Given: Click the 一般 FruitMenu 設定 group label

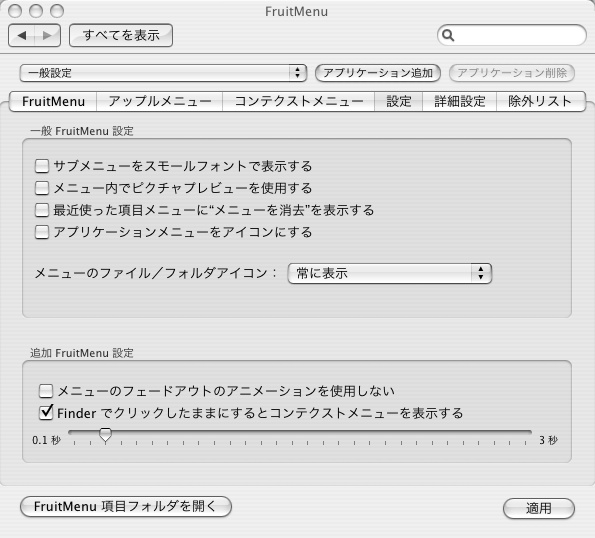Looking at the screenshot, I should coord(82,131).
